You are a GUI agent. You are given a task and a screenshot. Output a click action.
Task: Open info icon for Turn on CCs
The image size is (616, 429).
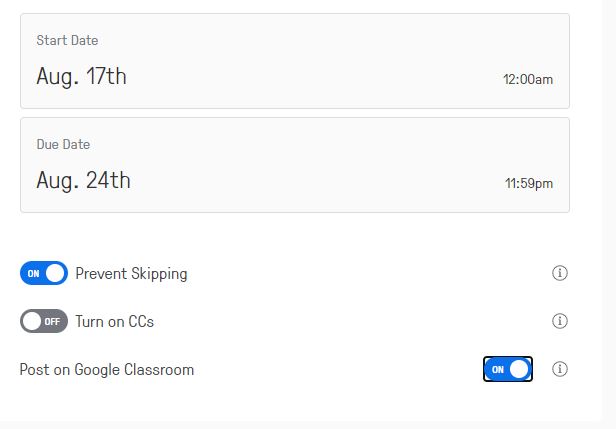pos(559,321)
